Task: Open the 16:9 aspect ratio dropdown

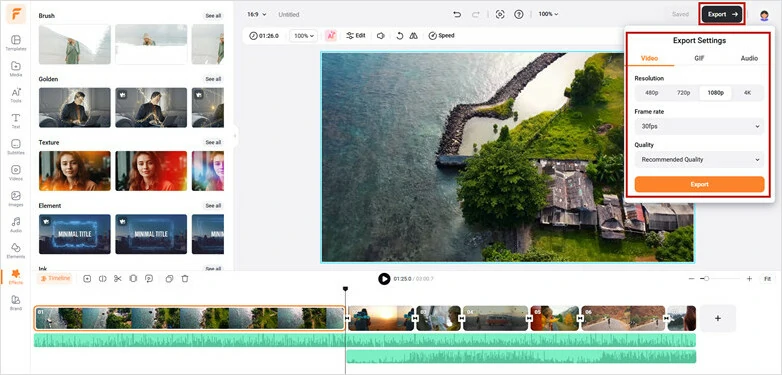Action: coord(257,14)
